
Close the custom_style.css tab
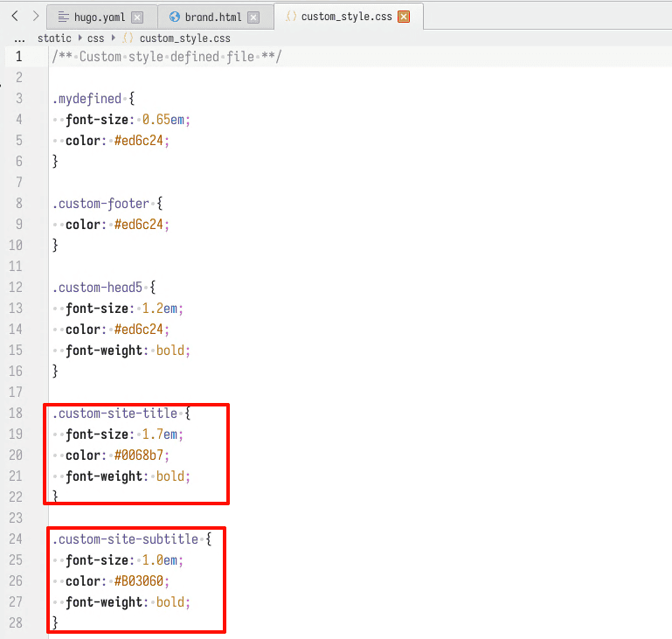pyautogui.click(x=403, y=17)
